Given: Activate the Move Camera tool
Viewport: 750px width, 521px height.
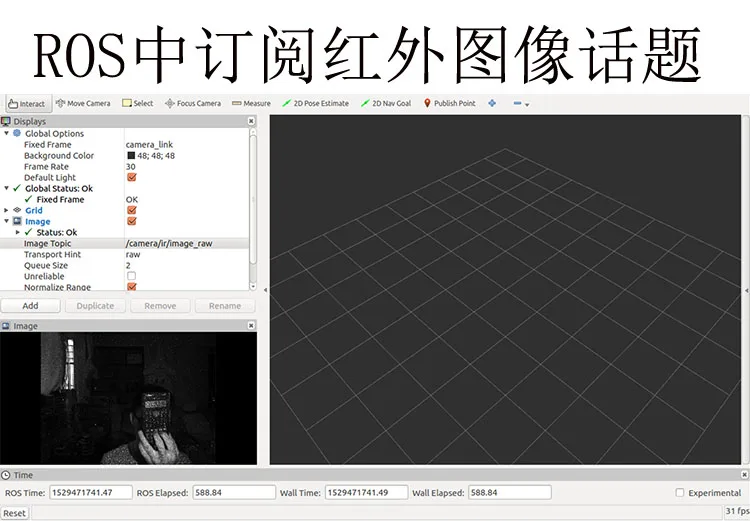Looking at the screenshot, I should (83, 103).
